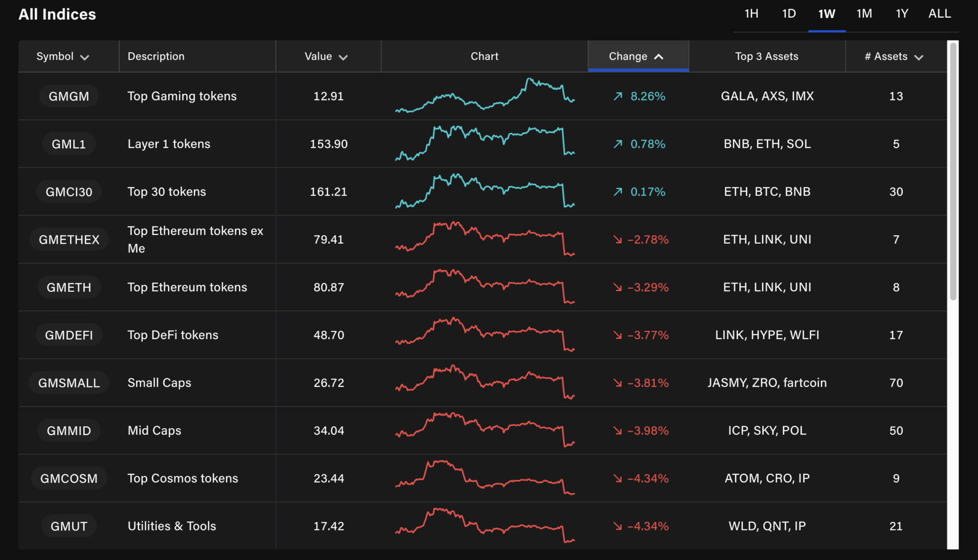Viewport: 978px width, 560px height.
Task: Select the GMCOSM symbol badge
Action: click(68, 478)
